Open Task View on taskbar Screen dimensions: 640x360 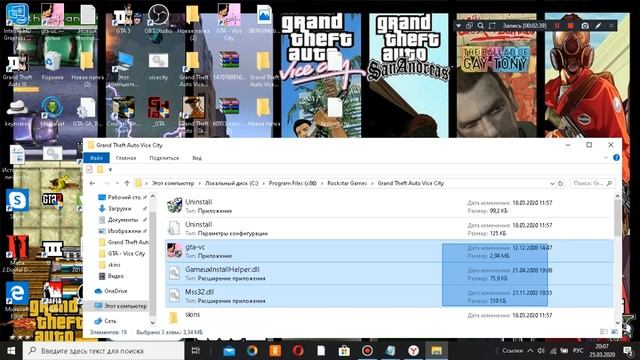(x=196, y=351)
